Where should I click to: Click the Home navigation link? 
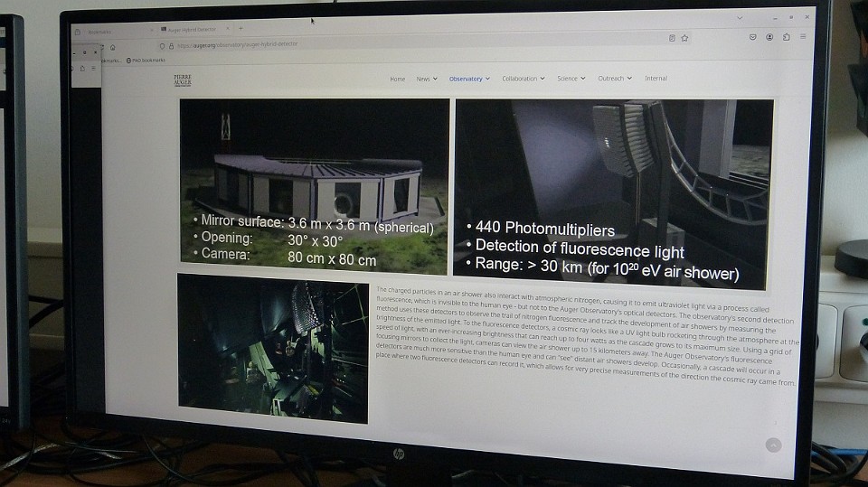click(397, 79)
